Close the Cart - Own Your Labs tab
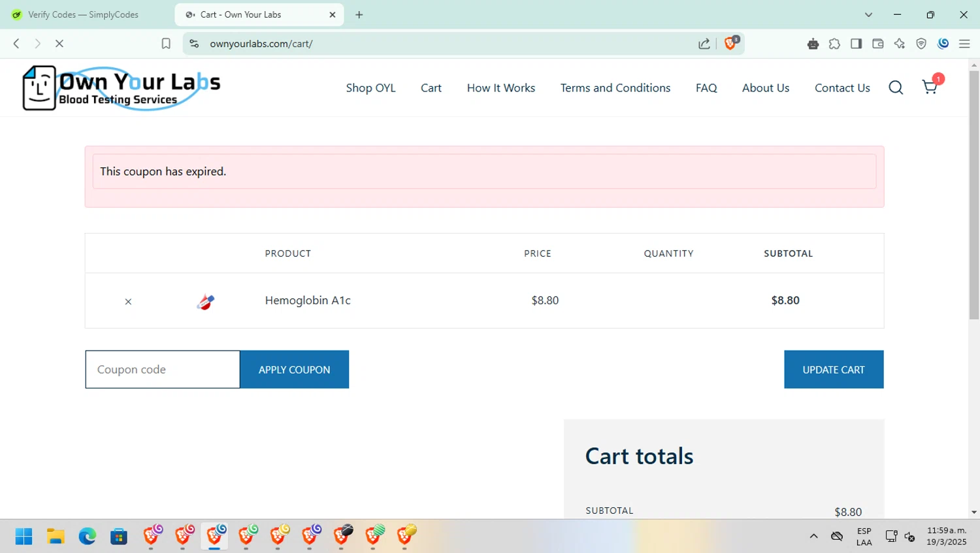This screenshot has height=553, width=980. (x=332, y=14)
